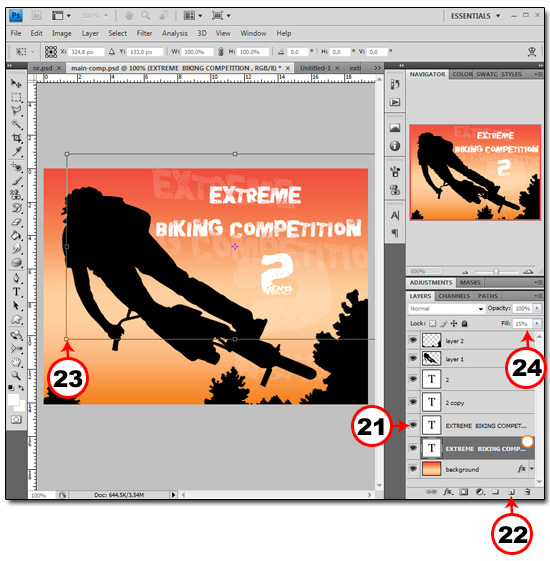Swap foreground and background colors
Image resolution: width=550 pixels, height=561 pixels.
tap(21, 387)
